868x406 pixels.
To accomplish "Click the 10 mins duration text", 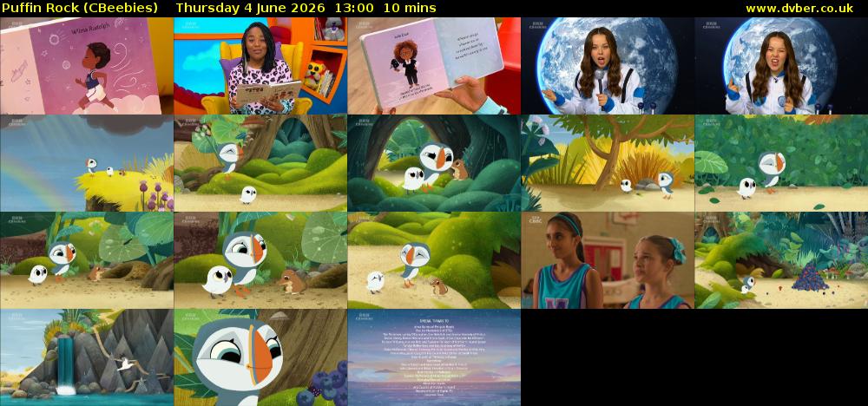I will (x=409, y=9).
